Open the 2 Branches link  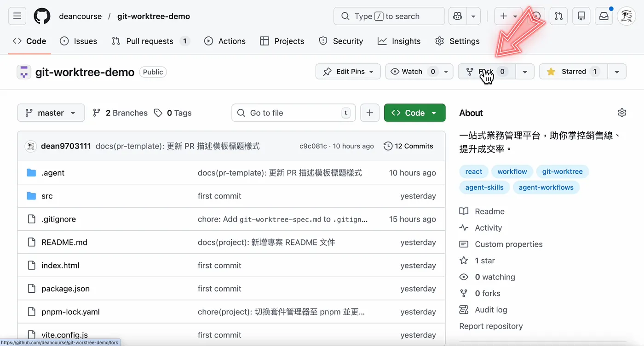[120, 113]
